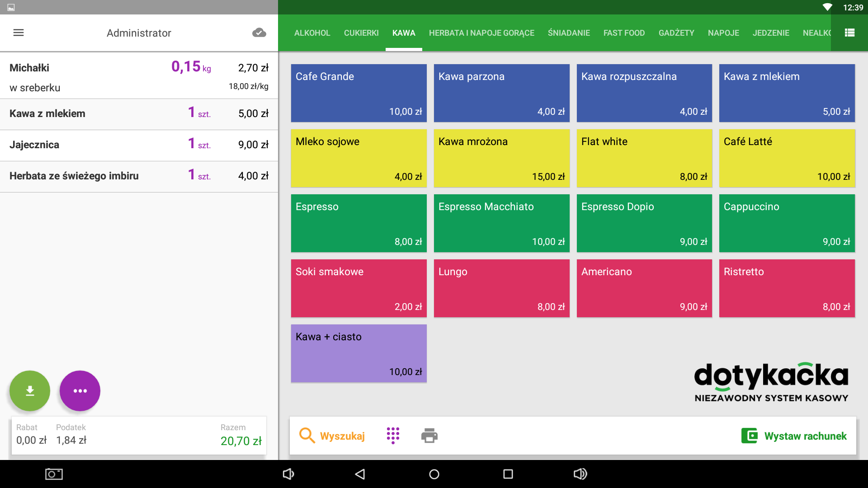
Task: Switch to the ALKOHOL category tab
Action: point(312,33)
